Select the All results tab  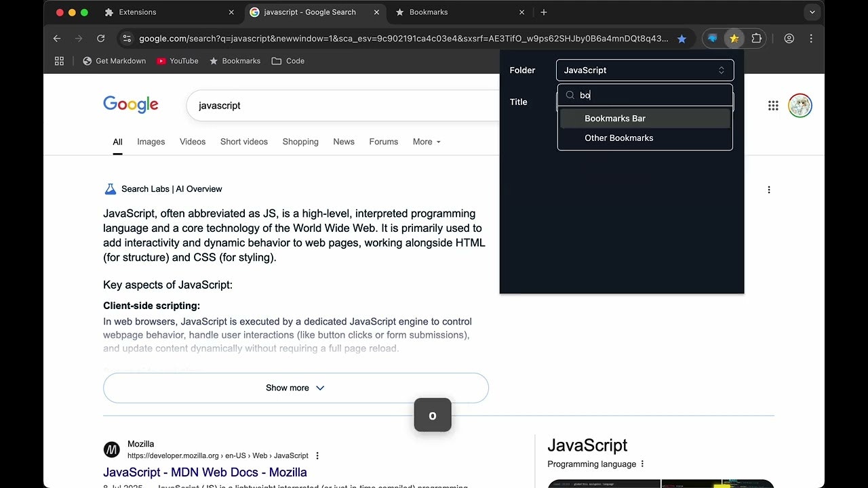pos(117,142)
